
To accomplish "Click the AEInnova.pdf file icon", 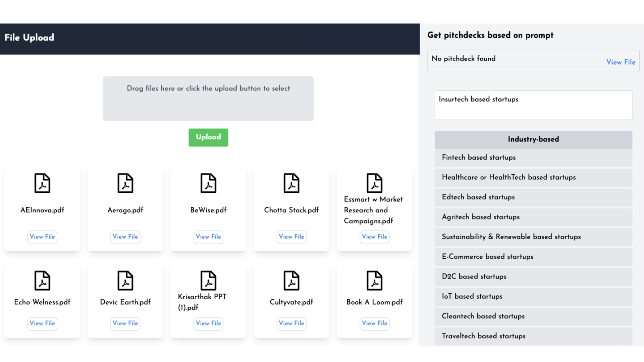I will (42, 183).
